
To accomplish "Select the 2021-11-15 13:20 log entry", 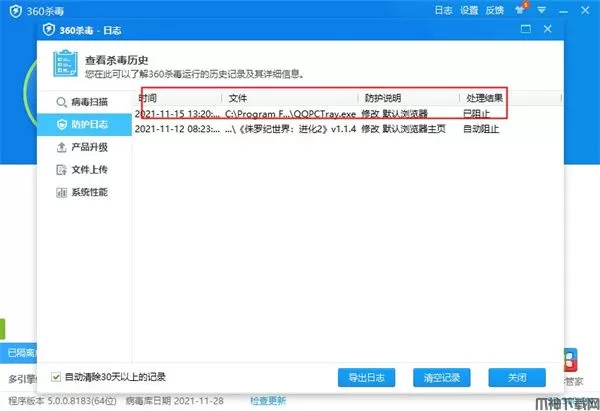I will tap(347, 114).
